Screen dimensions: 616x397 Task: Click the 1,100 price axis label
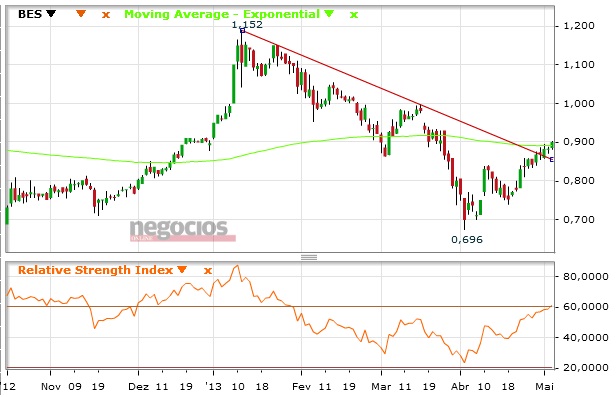point(579,64)
